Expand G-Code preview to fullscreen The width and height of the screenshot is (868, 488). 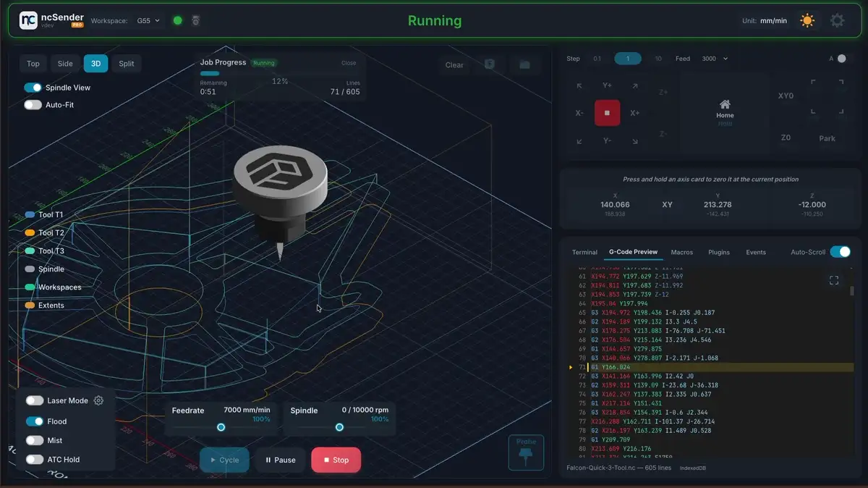point(833,280)
